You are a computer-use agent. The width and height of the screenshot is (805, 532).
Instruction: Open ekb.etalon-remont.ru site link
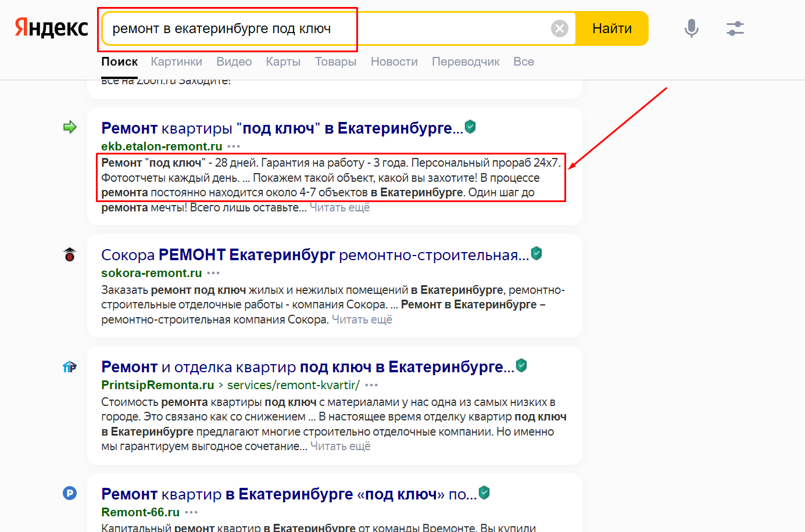click(162, 146)
